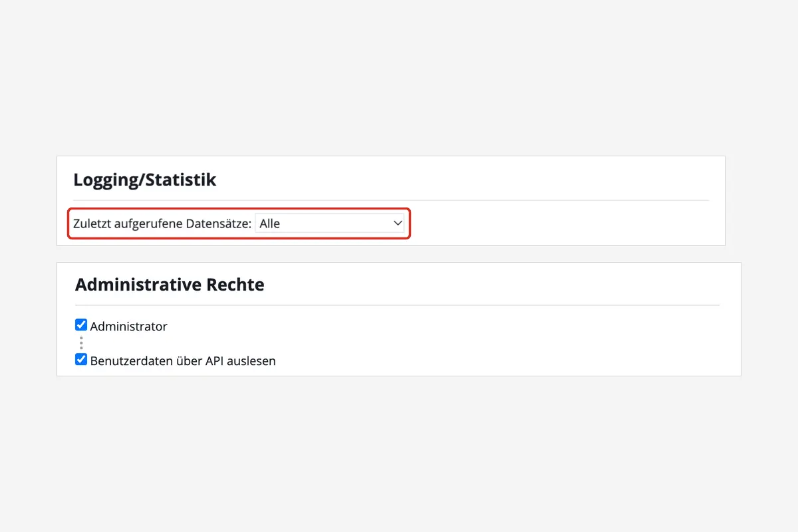The image size is (798, 532).
Task: Uncheck the Administrator checkbox
Action: [81, 325]
